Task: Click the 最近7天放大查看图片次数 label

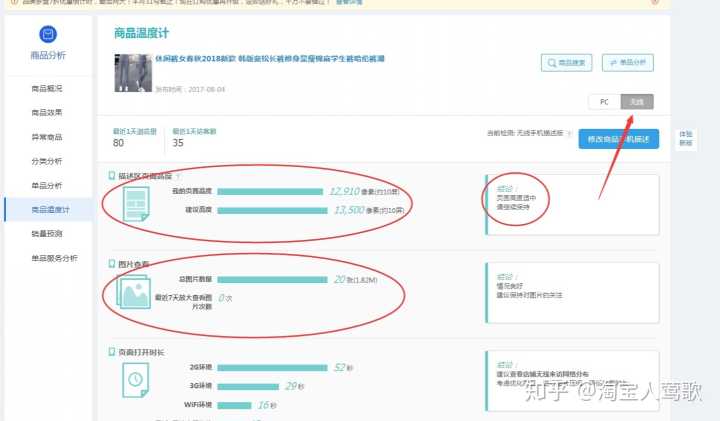Action: tap(184, 302)
